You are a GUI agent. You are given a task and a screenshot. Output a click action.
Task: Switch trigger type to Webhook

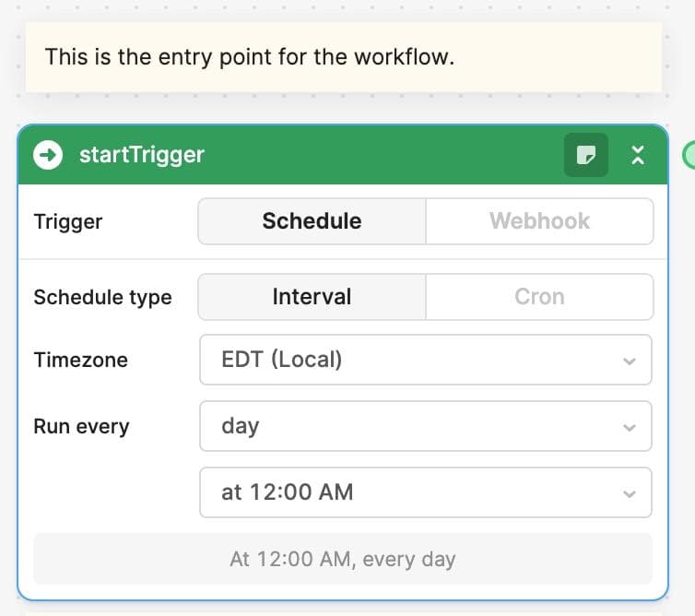[x=539, y=221]
